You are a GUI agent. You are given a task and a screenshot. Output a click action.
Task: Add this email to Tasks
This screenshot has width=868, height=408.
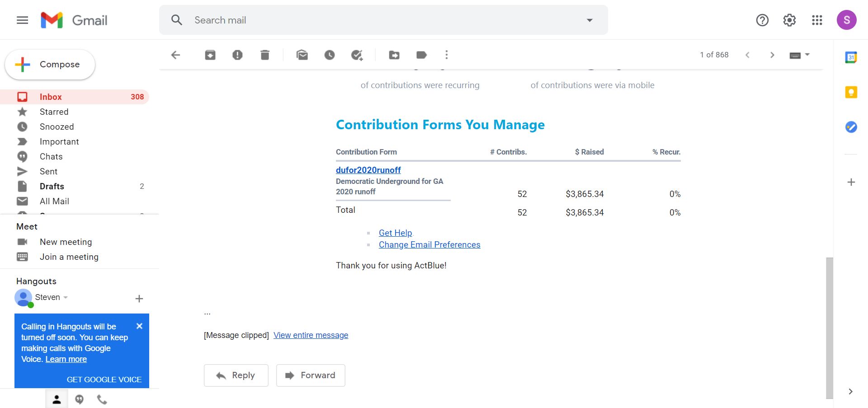point(357,55)
